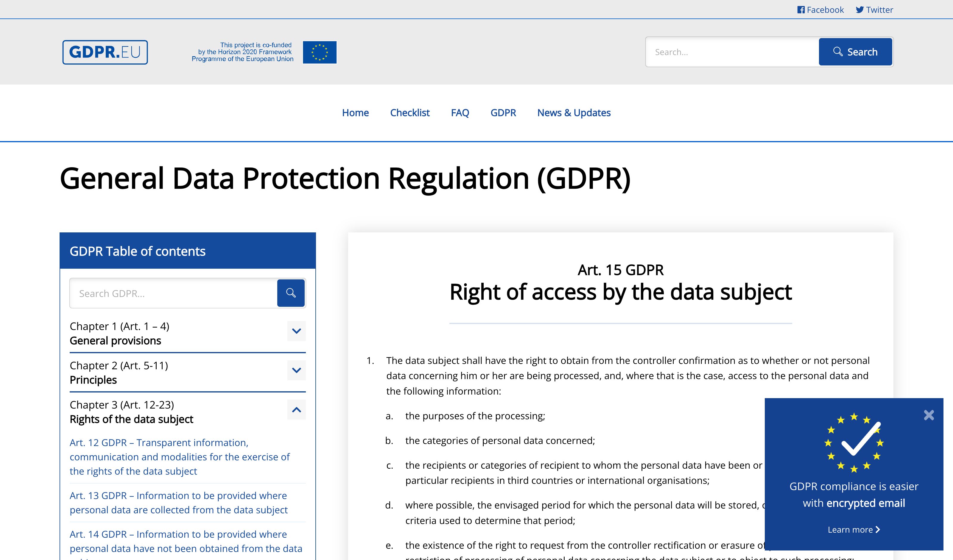
Task: Collapse Chapter 3 Rights of the data subject
Action: tap(297, 410)
